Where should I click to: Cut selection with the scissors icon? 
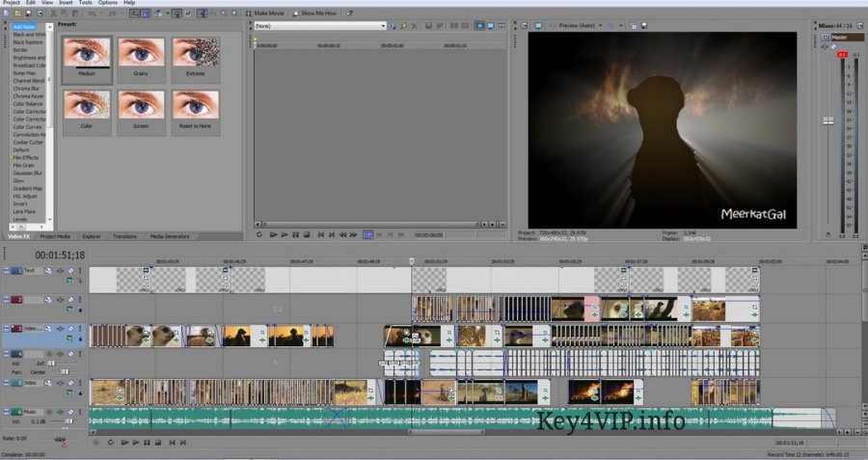click(53, 13)
